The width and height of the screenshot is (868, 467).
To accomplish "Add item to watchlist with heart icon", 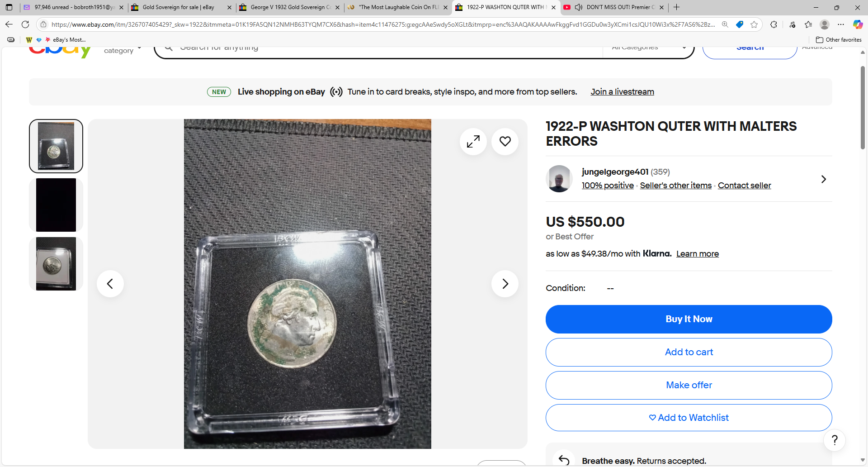I will [505, 142].
